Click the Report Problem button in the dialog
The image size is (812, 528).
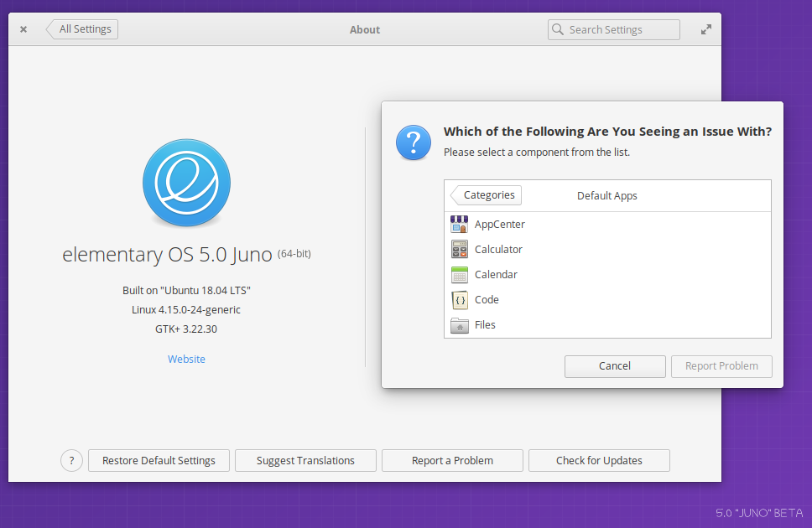[721, 366]
